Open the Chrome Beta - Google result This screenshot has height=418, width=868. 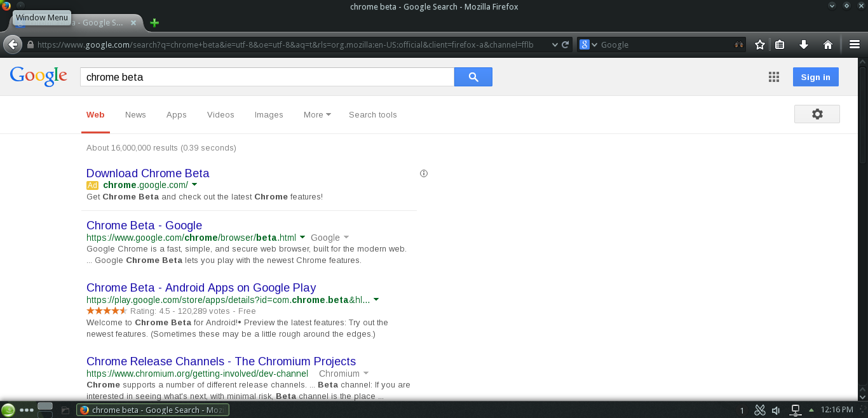pyautogui.click(x=144, y=226)
